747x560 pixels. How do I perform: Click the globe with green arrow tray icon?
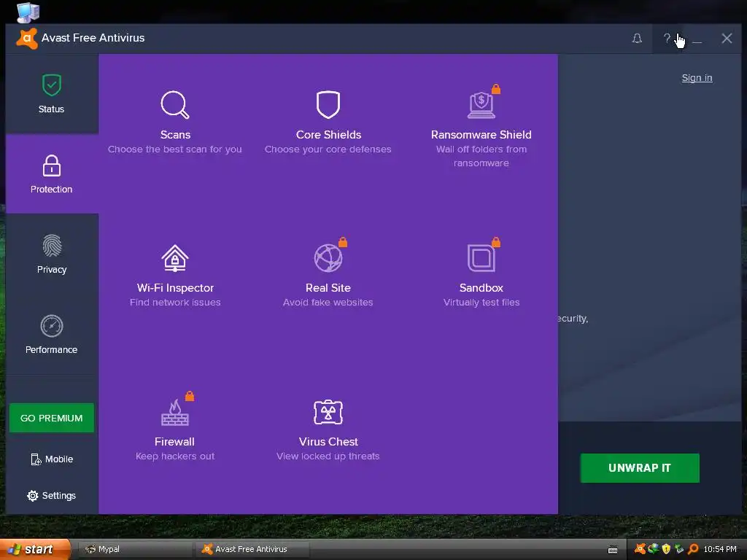tap(653, 549)
